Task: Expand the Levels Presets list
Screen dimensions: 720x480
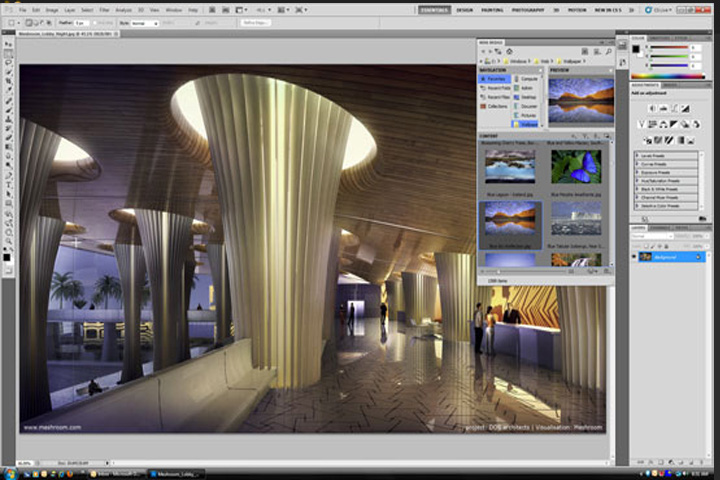Action: (x=666, y=156)
